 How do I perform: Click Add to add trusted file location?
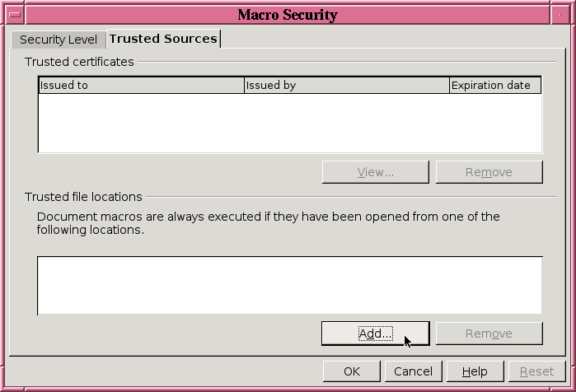point(376,334)
